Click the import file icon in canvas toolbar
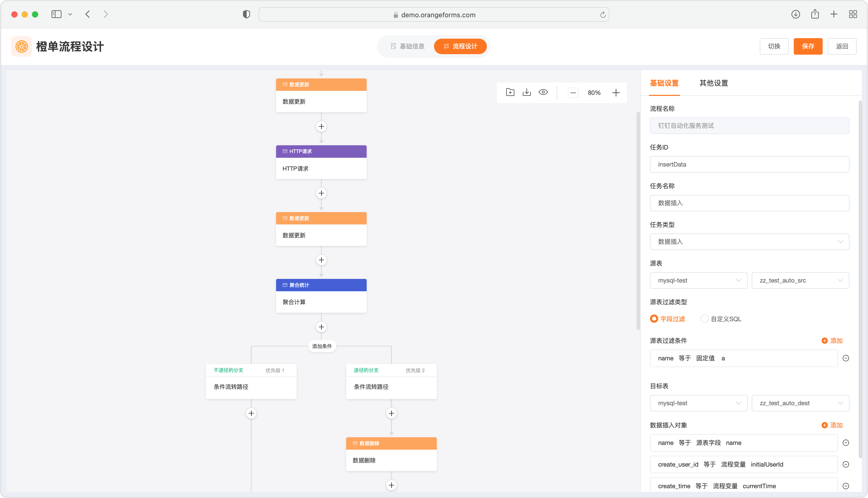The height and width of the screenshot is (498, 868). pyautogui.click(x=510, y=92)
